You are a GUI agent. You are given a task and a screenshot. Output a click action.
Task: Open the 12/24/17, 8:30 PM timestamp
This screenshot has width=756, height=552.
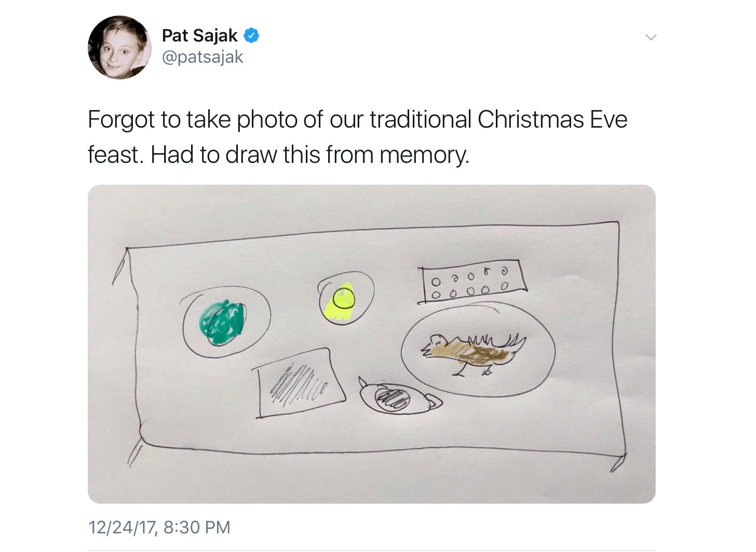tap(159, 527)
